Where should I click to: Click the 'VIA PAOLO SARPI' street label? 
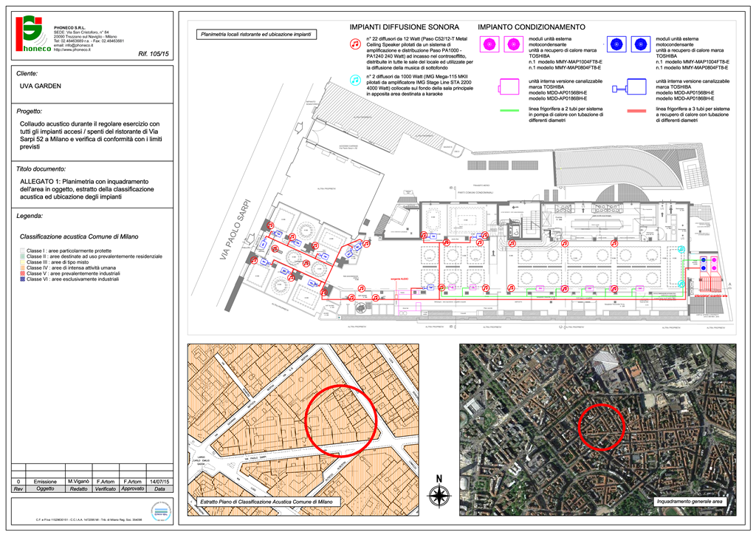(x=236, y=230)
